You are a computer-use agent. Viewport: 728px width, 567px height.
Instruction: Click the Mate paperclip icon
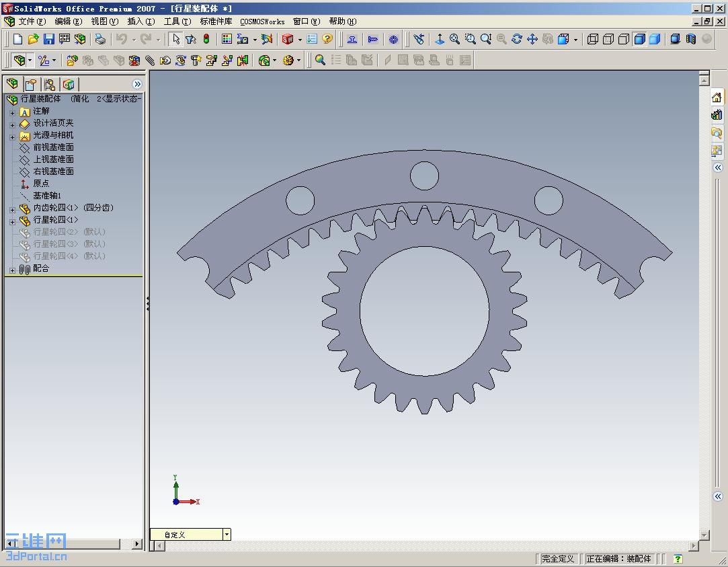click(149, 61)
